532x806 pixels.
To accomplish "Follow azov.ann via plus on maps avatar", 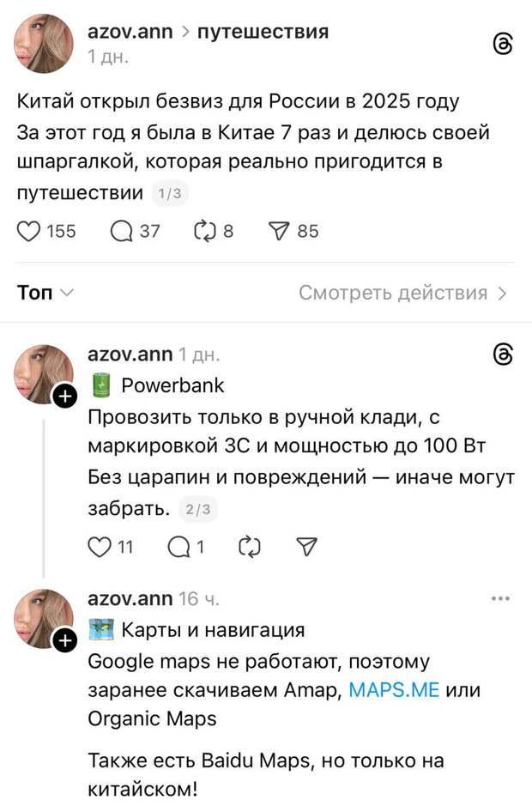I will [x=65, y=639].
